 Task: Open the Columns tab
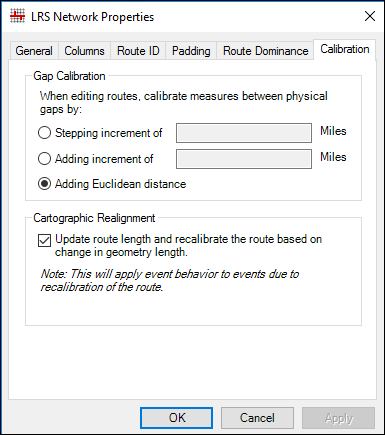click(84, 51)
